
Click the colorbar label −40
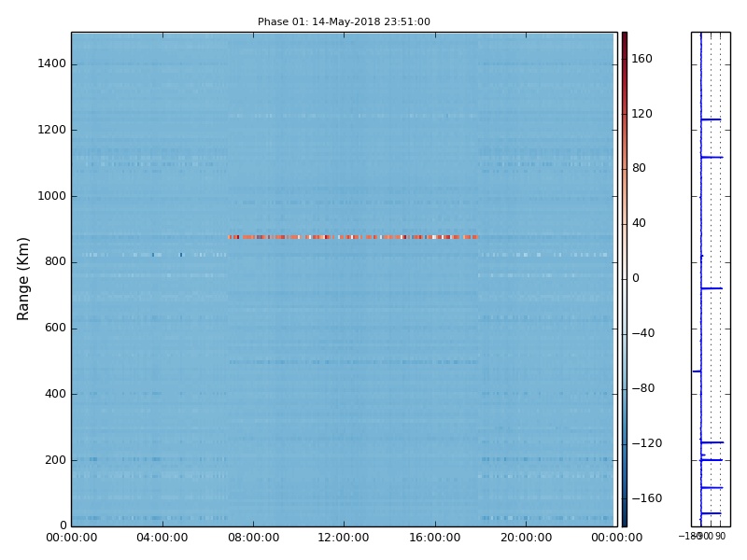pyautogui.click(x=643, y=333)
